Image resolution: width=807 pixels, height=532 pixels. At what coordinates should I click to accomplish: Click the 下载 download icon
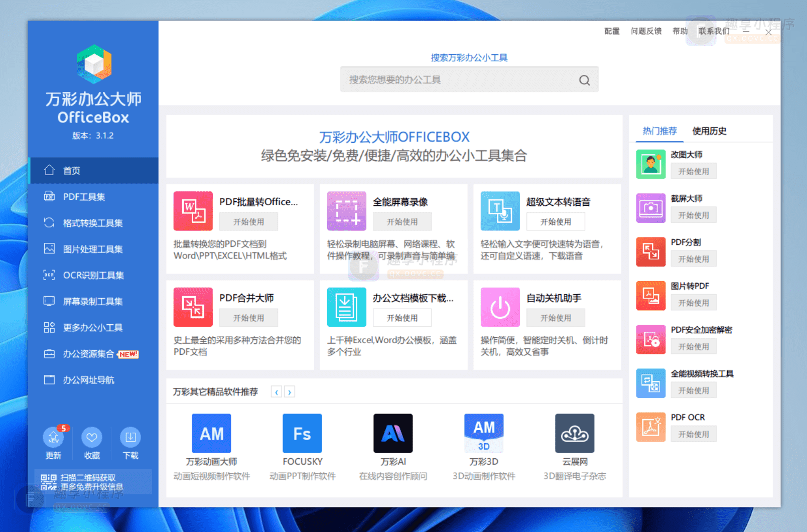(x=130, y=437)
